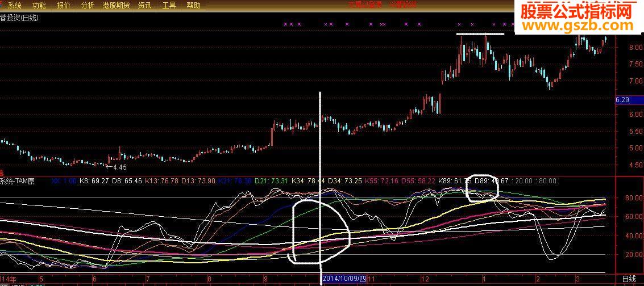Click the D55: 58.22 indicator value

point(418,180)
